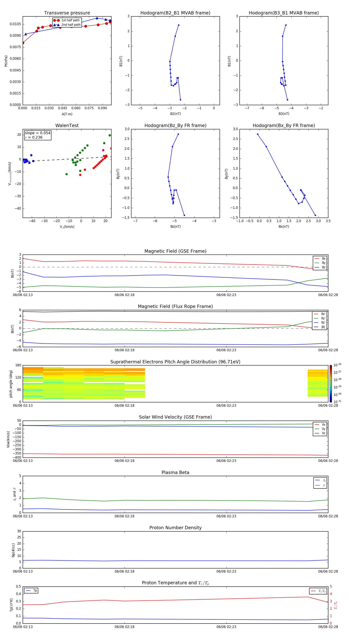Click the slope and r annotation box in WalenTest
351x644 pixels.
pos(37,135)
